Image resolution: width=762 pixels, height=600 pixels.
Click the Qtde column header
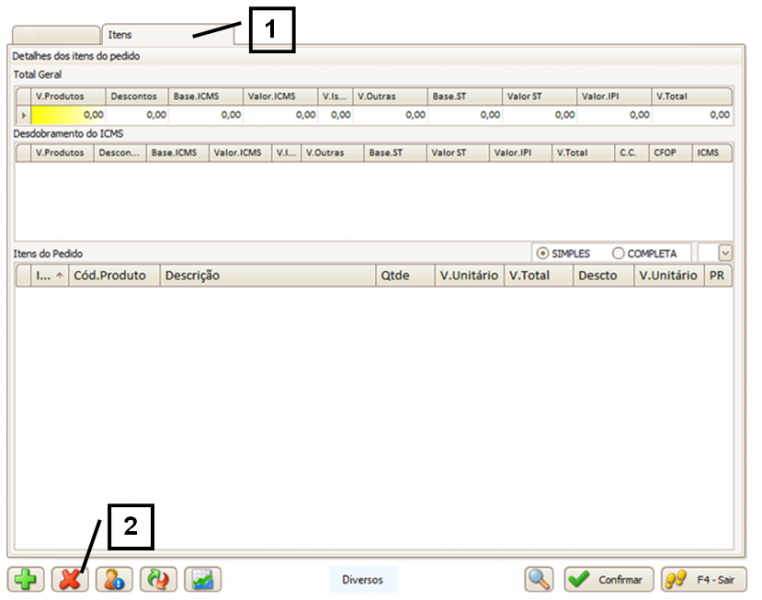pyautogui.click(x=403, y=276)
